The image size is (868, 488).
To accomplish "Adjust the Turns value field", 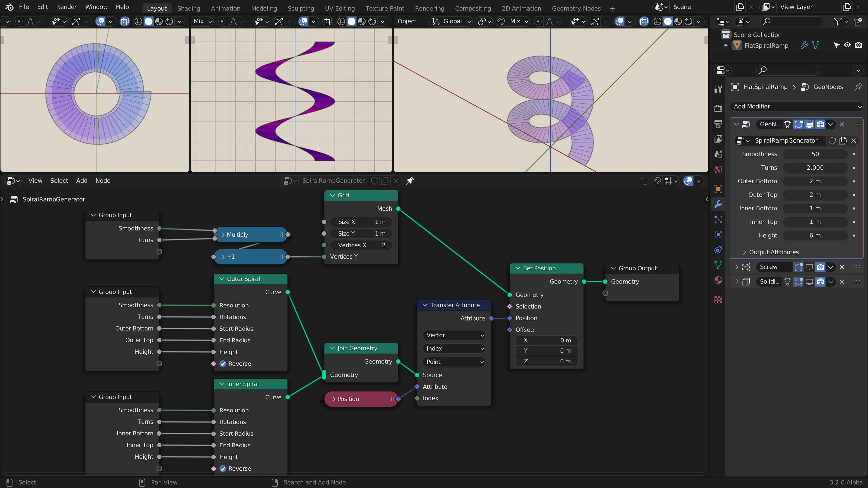I will (815, 168).
